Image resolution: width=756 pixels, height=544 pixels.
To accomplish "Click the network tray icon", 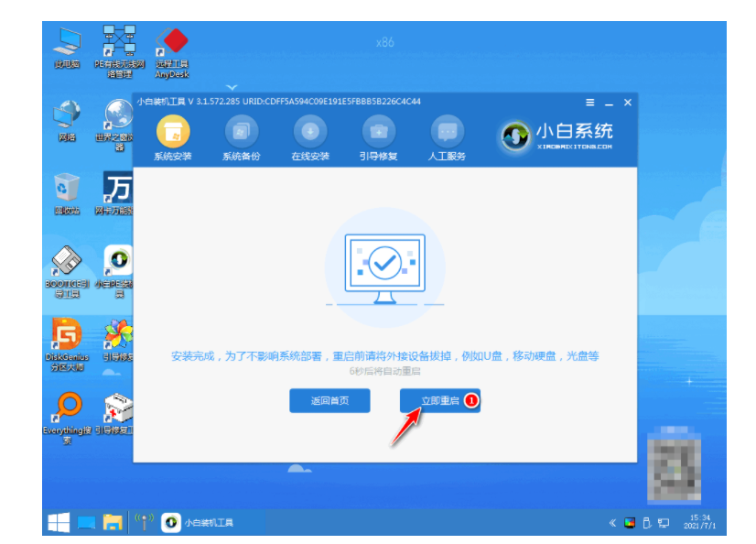I will [664, 523].
